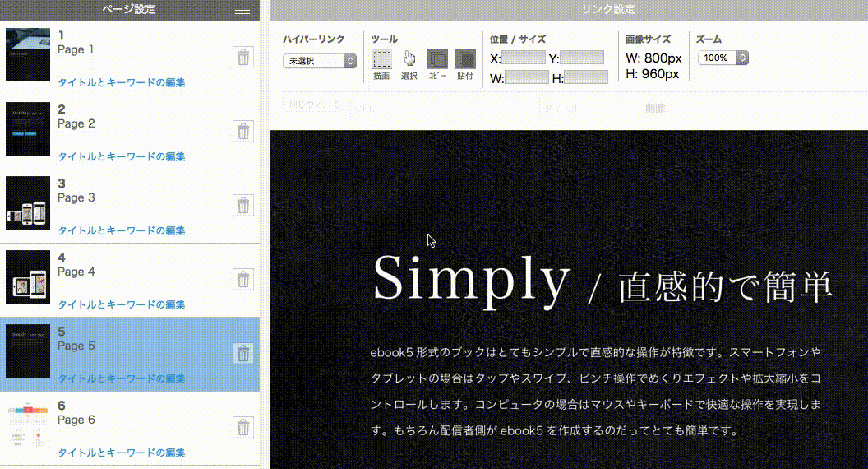Open the ハイパーリンク 未選択 dropdown
The width and height of the screenshot is (868, 469).
[320, 61]
